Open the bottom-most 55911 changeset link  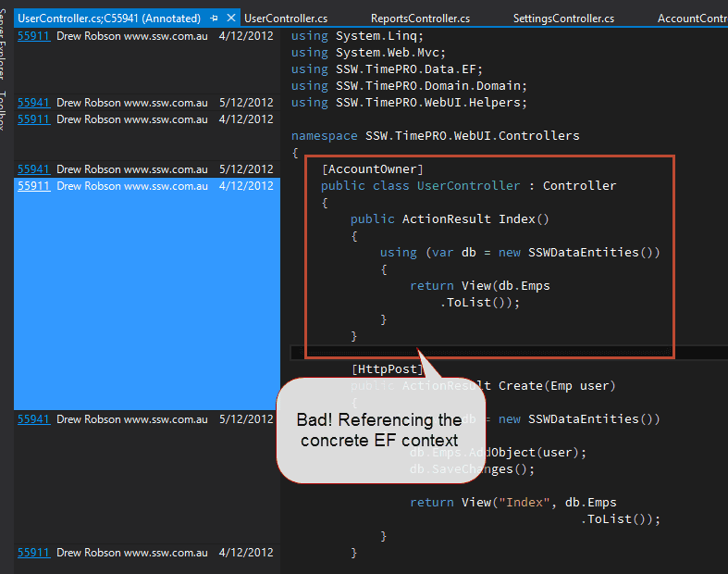pos(33,553)
